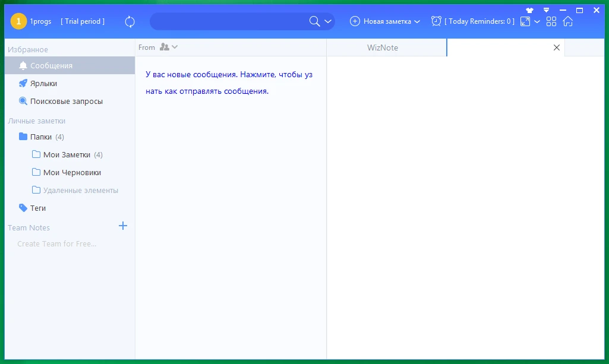The image size is (609, 364).
Task: Go to the home page icon
Action: (568, 21)
